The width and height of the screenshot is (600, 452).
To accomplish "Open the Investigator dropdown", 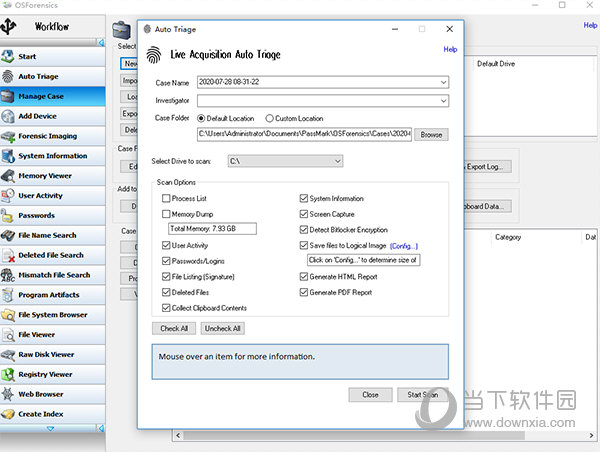I will click(x=443, y=101).
